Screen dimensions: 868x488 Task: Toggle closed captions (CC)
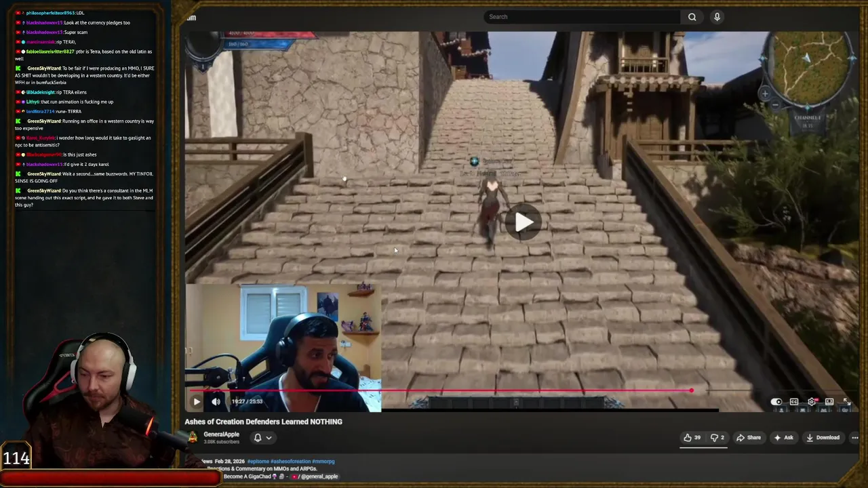794,402
